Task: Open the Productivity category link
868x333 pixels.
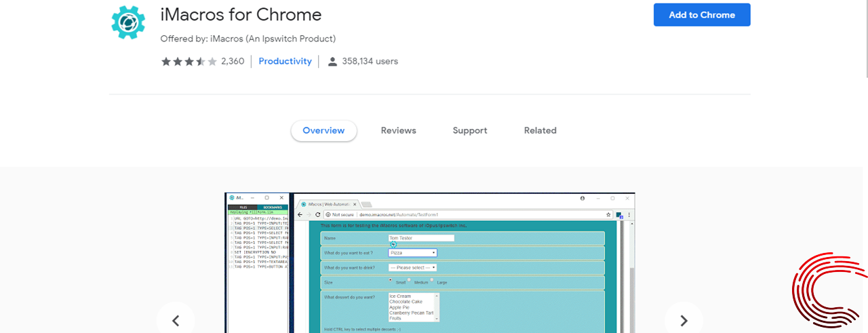Action: (x=285, y=61)
